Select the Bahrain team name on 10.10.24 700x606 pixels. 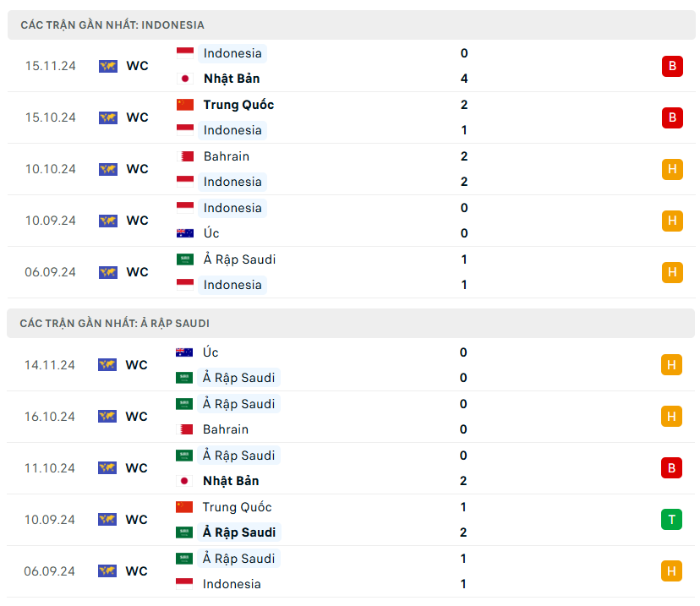(227, 156)
